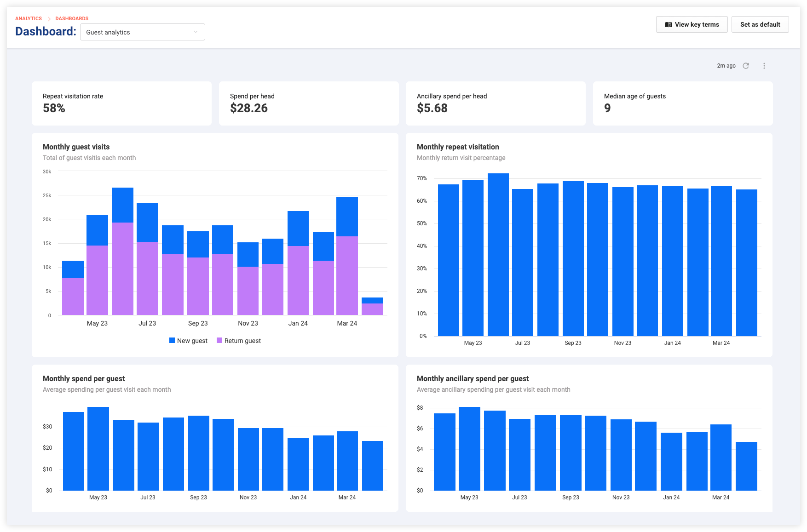Click the Dashboard: page heading
The width and height of the screenshot is (807, 532).
(x=46, y=31)
